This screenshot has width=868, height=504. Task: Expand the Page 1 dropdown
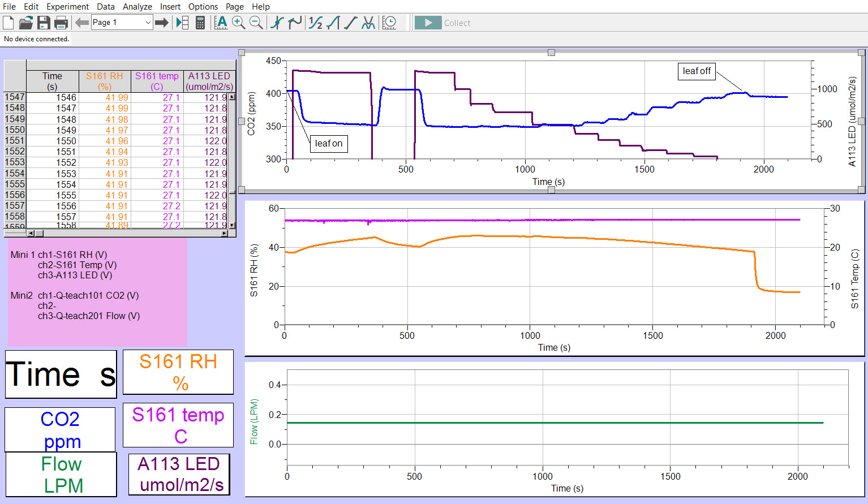(148, 23)
